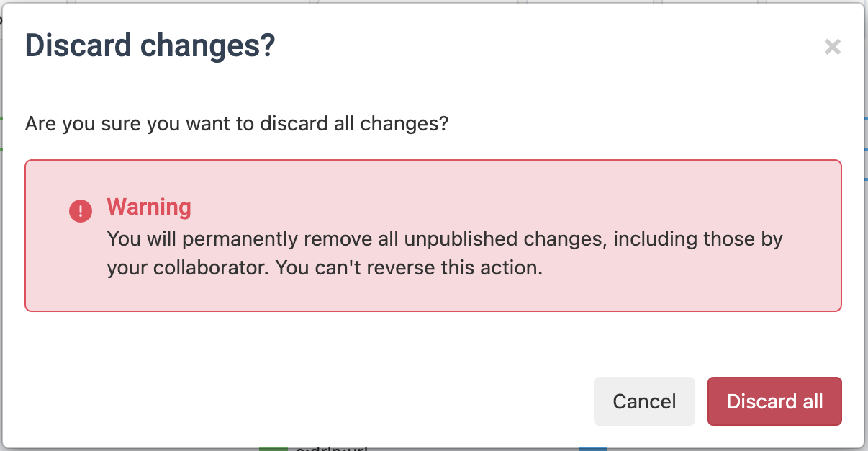Viewport: 868px width, 451px height.
Task: Dismiss the dialog using Cancel
Action: [x=644, y=401]
